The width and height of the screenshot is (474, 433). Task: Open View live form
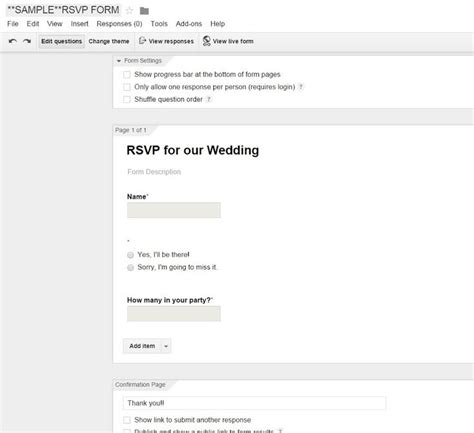pos(228,41)
